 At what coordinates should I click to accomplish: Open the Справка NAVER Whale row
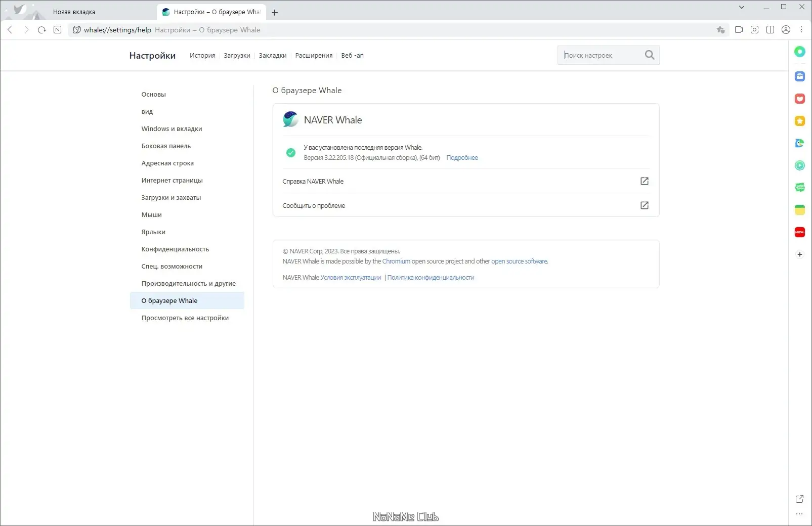(x=466, y=181)
